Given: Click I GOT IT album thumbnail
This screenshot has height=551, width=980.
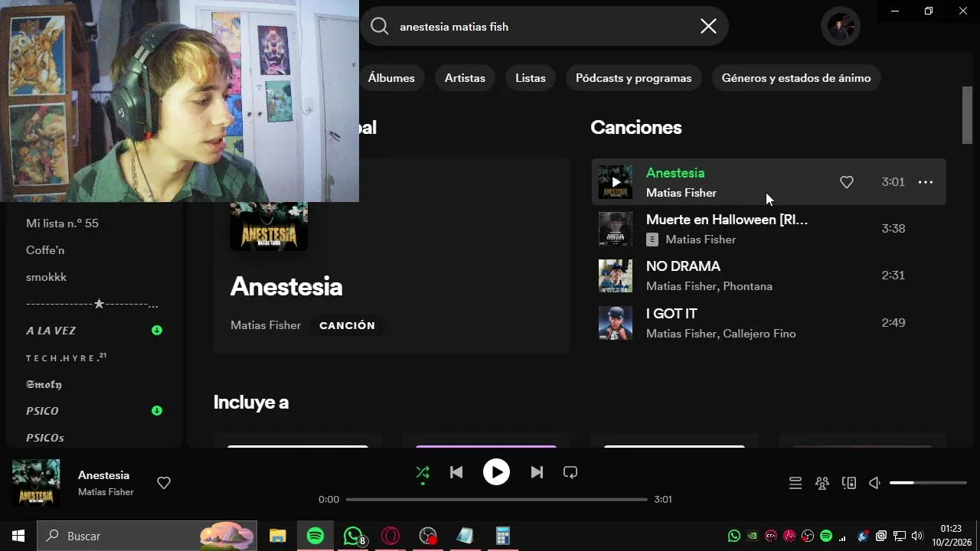Looking at the screenshot, I should coord(616,323).
